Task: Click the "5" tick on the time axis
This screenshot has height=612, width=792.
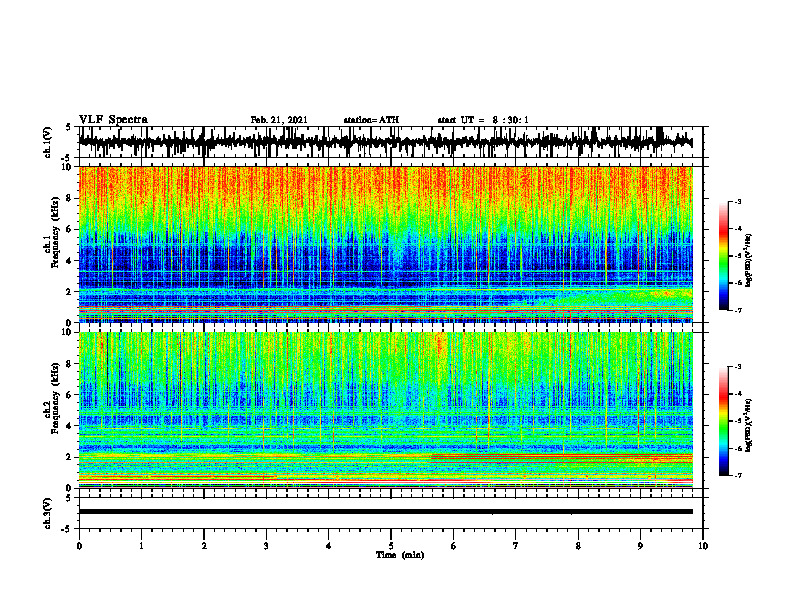Action: 391,546
